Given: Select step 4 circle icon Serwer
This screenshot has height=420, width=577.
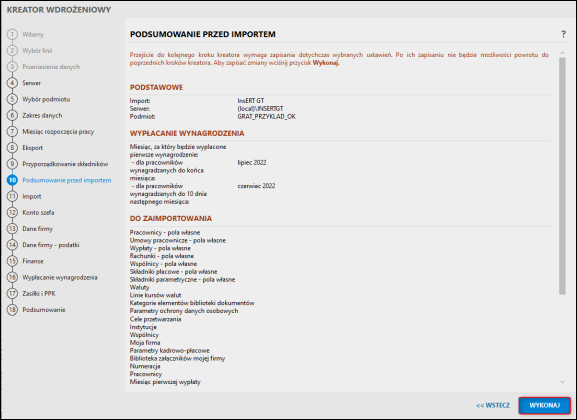Looking at the screenshot, I should pyautogui.click(x=12, y=83).
